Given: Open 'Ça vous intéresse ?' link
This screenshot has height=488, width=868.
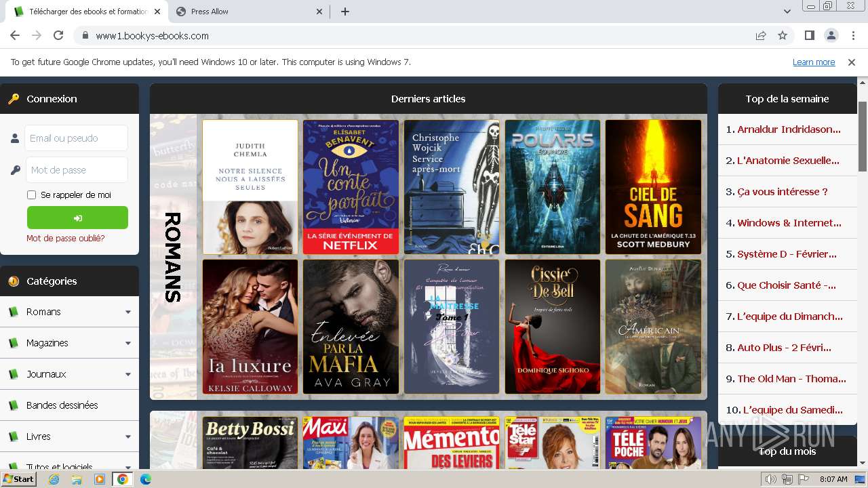Looking at the screenshot, I should click(783, 192).
